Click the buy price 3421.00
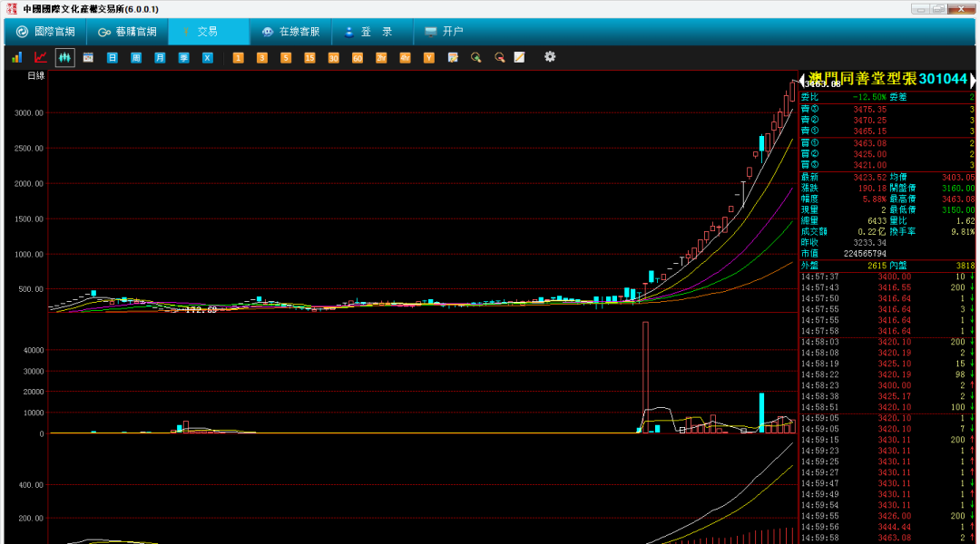Viewport: 980px width, 544px height. coord(869,165)
